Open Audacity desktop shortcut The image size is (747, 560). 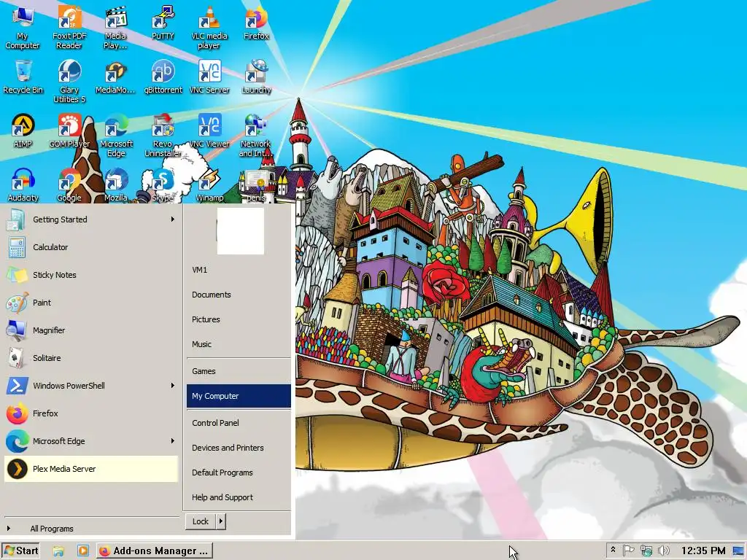coord(23,184)
